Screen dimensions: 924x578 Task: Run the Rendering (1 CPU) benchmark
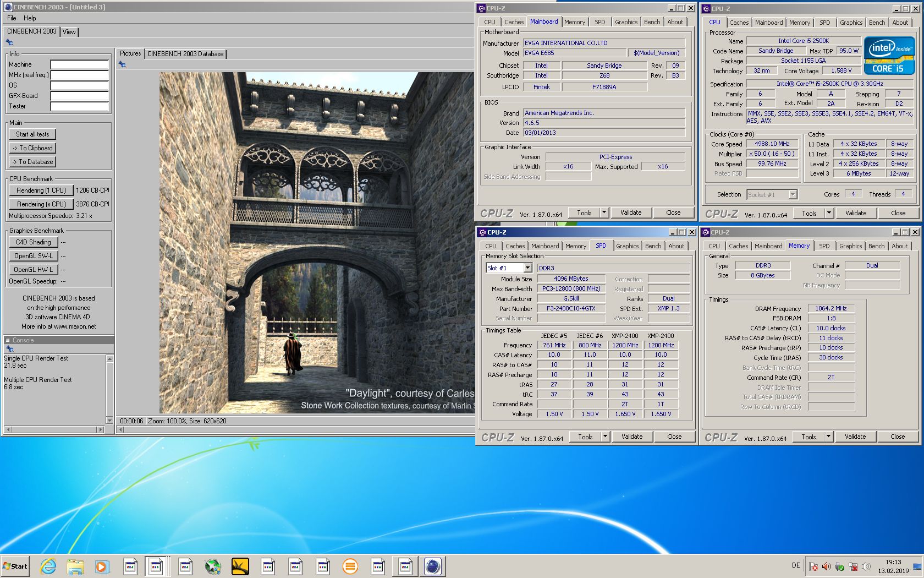[x=41, y=190]
